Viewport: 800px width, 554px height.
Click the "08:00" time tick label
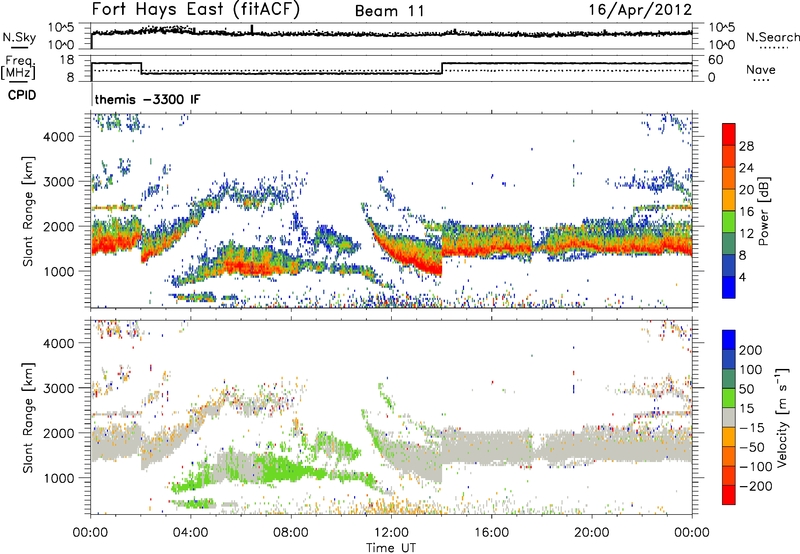291,533
